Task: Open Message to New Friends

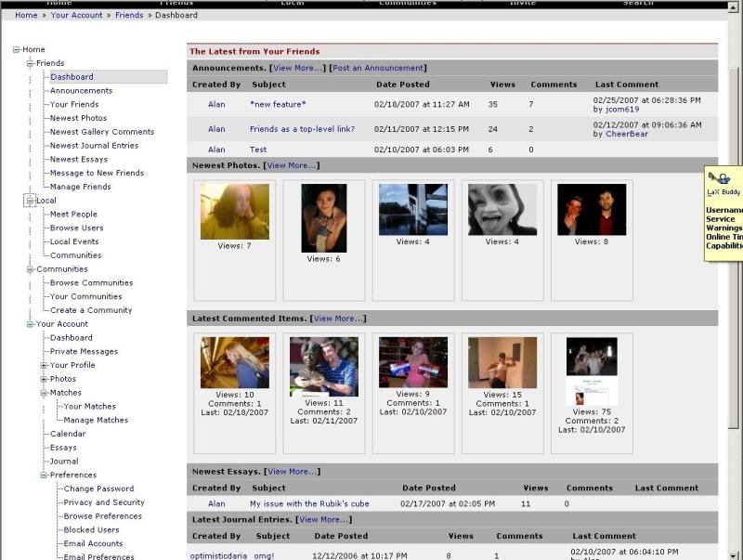Action: point(98,173)
